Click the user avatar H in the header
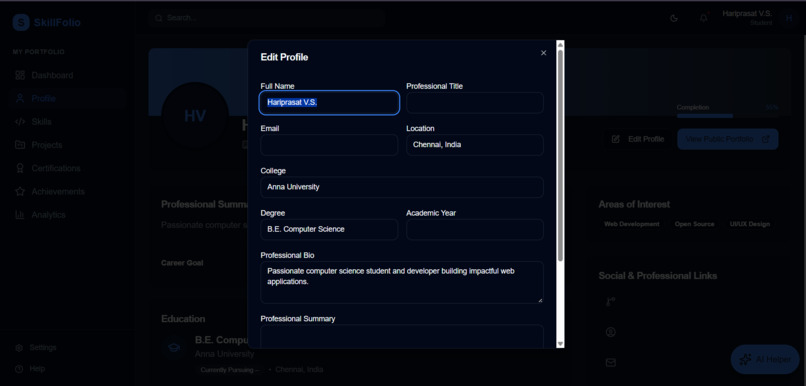The image size is (806, 386). pos(789,19)
